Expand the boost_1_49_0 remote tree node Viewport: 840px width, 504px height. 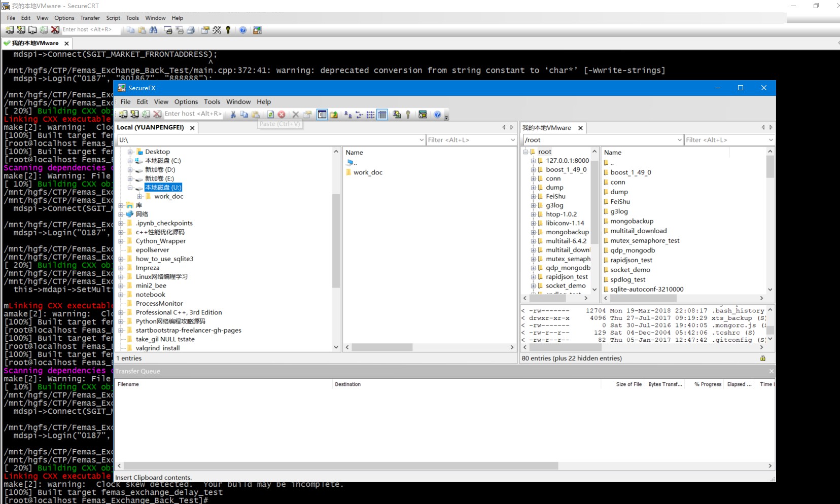click(x=533, y=170)
